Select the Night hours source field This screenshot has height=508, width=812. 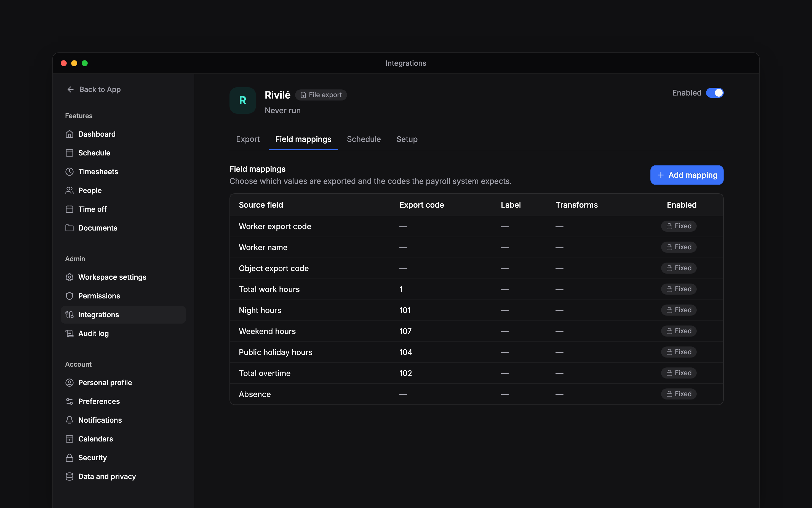point(260,310)
